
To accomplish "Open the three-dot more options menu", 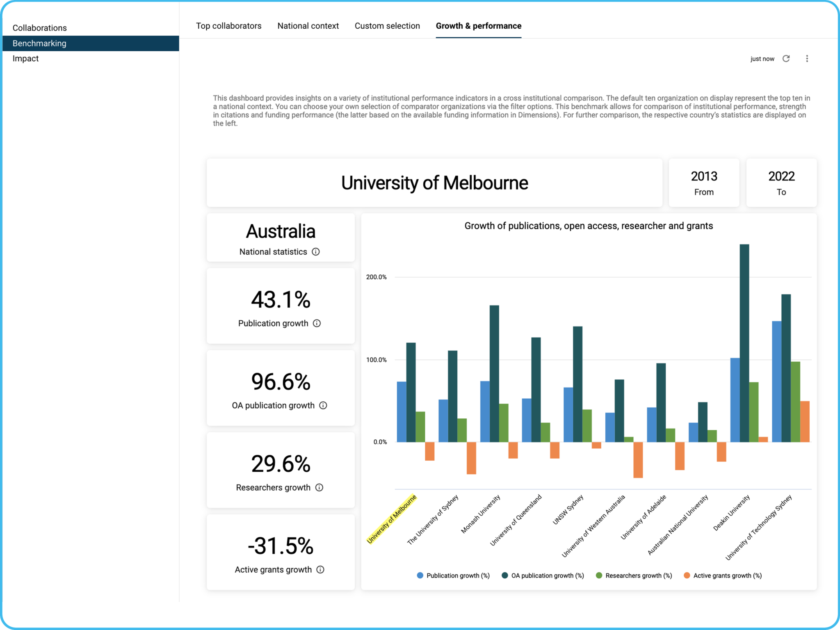I will click(807, 59).
